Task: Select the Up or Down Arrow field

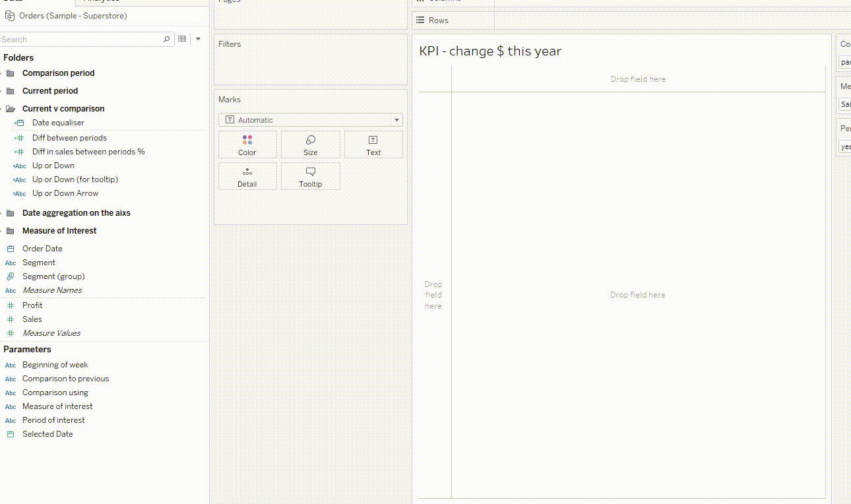Action: (65, 193)
